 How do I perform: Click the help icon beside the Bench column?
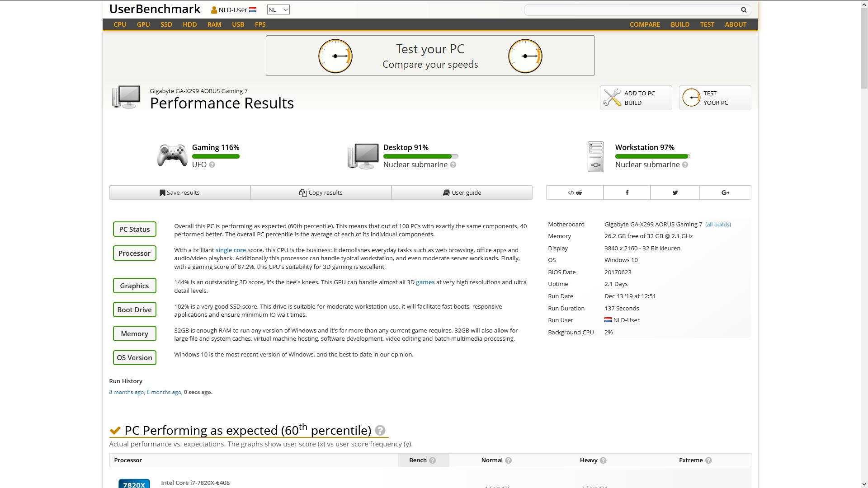433,460
